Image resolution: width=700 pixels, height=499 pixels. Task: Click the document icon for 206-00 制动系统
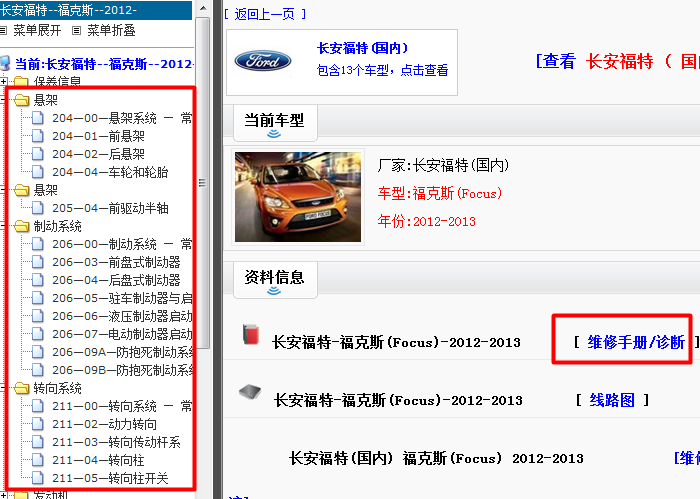[38, 244]
